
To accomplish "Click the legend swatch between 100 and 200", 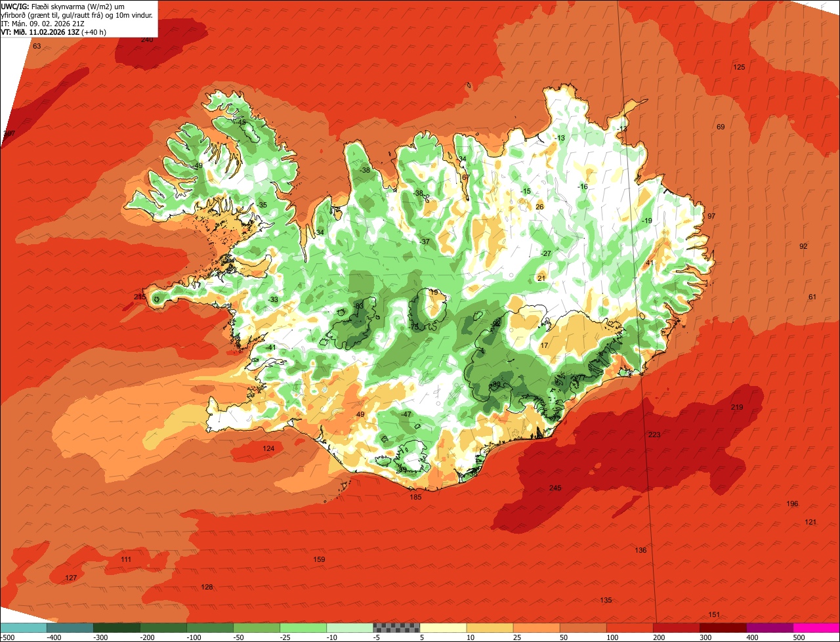I will tap(630, 628).
